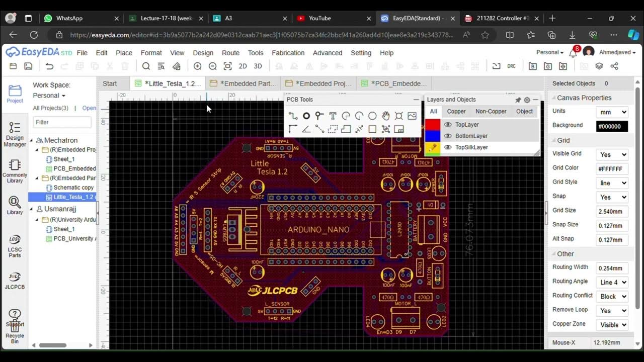Open the Copper Zone dropdown

(x=612, y=325)
